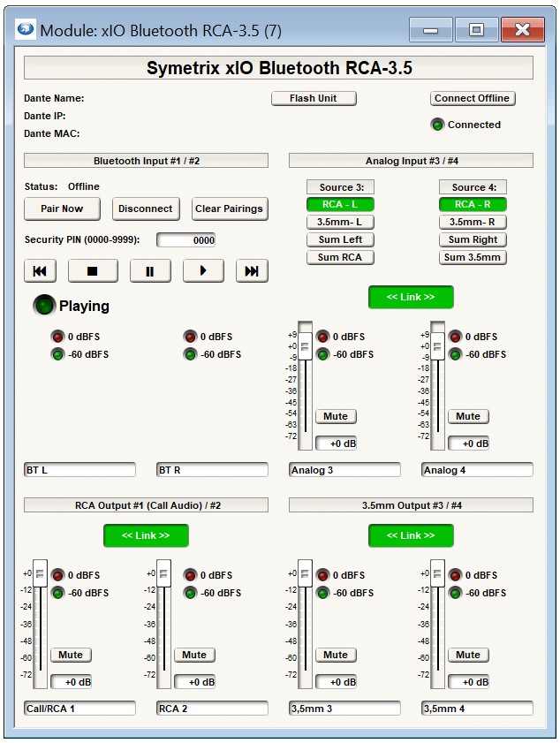Click BT L 0 dBFS clip LED
Image resolution: width=560 pixels, height=743 pixels.
tap(57, 337)
